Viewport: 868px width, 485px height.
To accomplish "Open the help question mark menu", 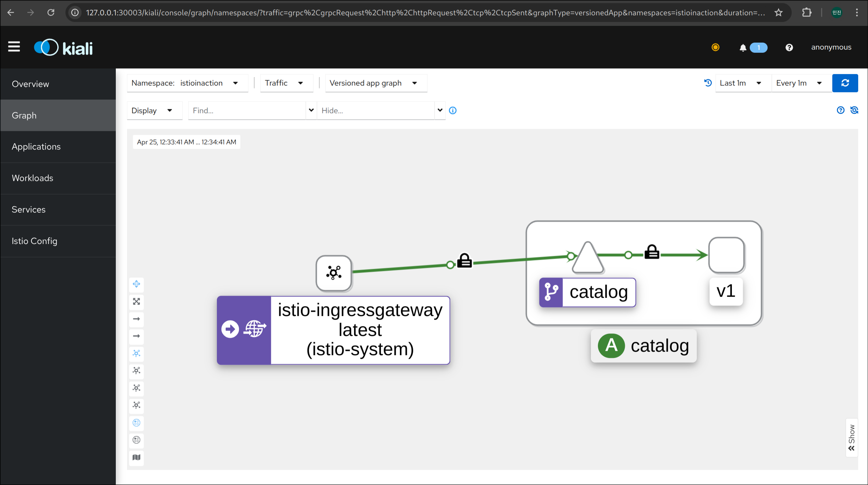I will click(x=789, y=48).
